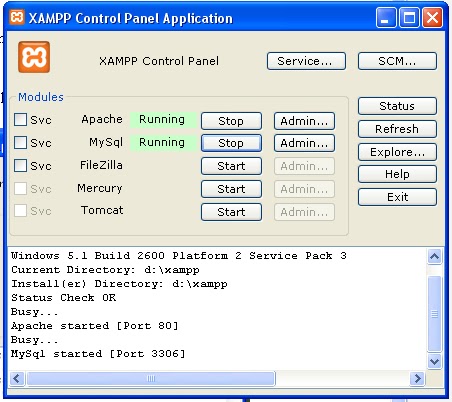Click horizontal scrollbar thumb in log
The image size is (452, 402).
coord(151,378)
